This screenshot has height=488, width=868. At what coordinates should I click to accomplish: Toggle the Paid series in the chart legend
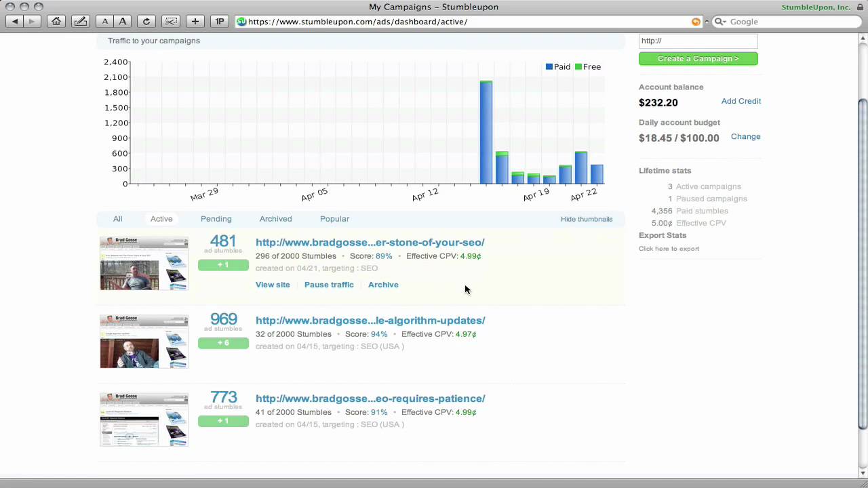pos(557,66)
